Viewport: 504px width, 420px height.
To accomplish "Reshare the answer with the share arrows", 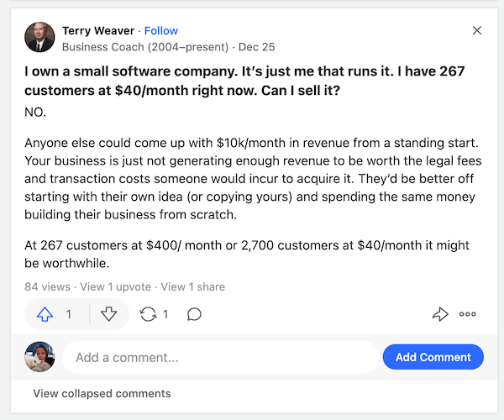I will click(149, 314).
